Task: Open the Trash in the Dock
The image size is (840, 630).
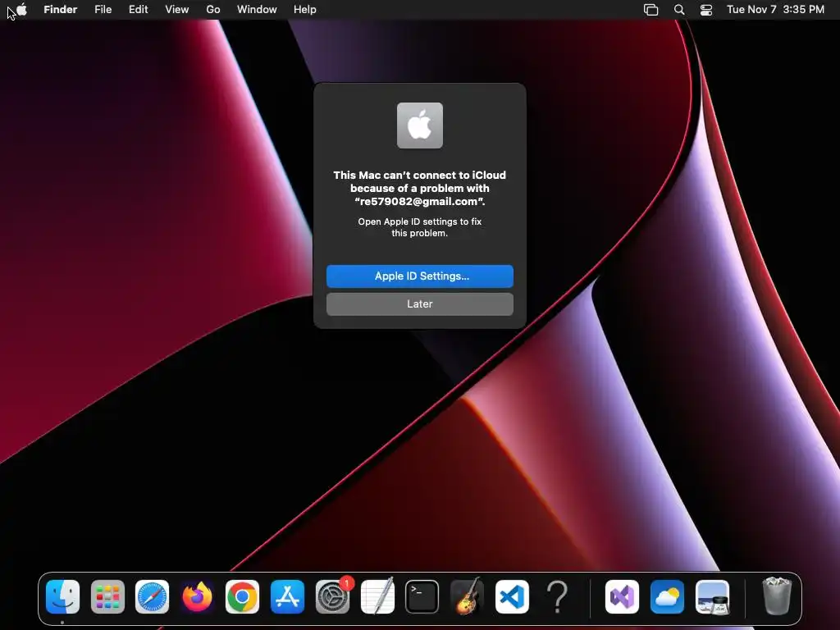Action: pyautogui.click(x=776, y=596)
